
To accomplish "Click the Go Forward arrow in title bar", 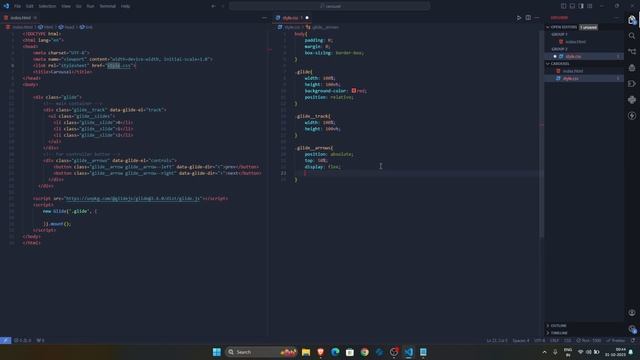I will point(223,6).
